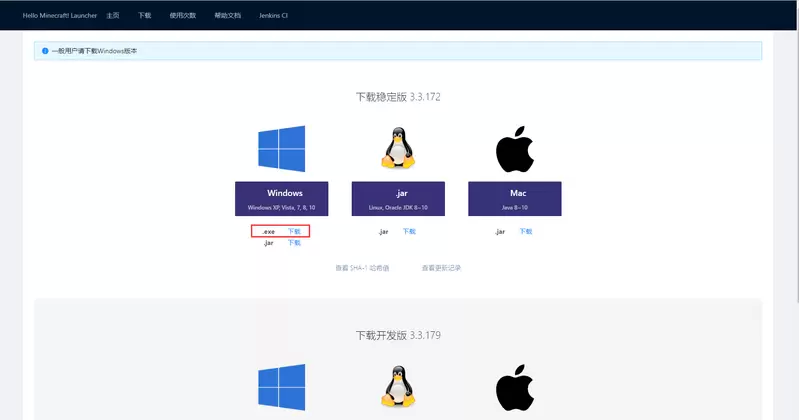The image size is (799, 420).
Task: Click the dev version Windows logo icon
Action: coord(282,387)
